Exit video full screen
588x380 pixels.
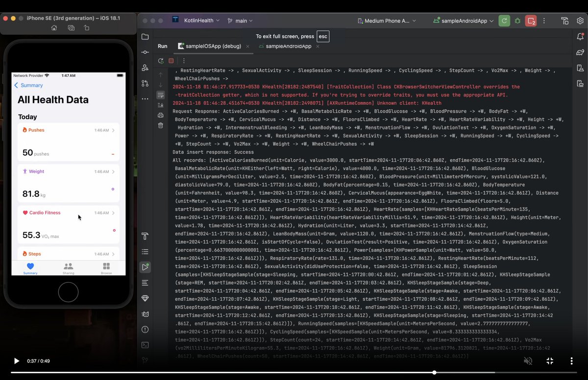(550, 361)
